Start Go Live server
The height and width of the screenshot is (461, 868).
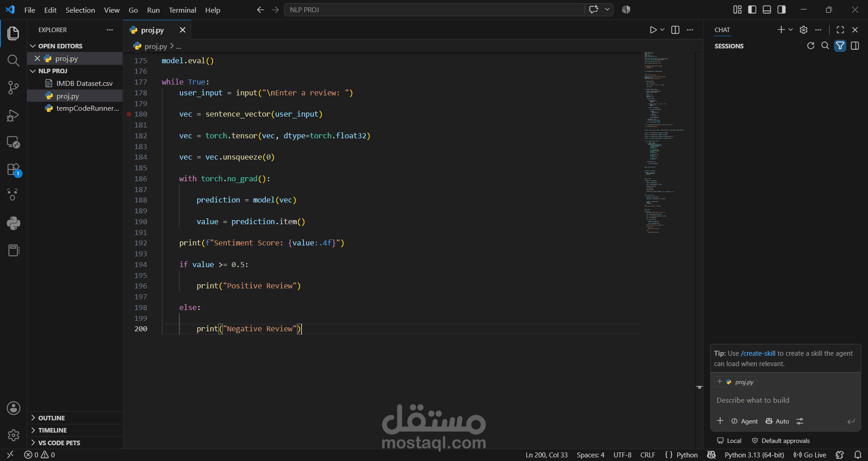810,455
